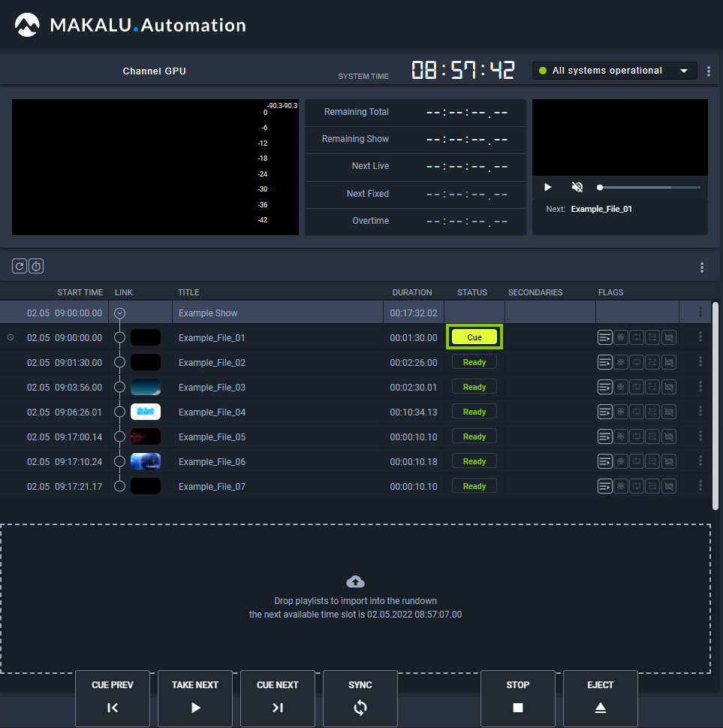
Task: Toggle the freeze snowflake flag on Example_File_01
Action: click(620, 337)
